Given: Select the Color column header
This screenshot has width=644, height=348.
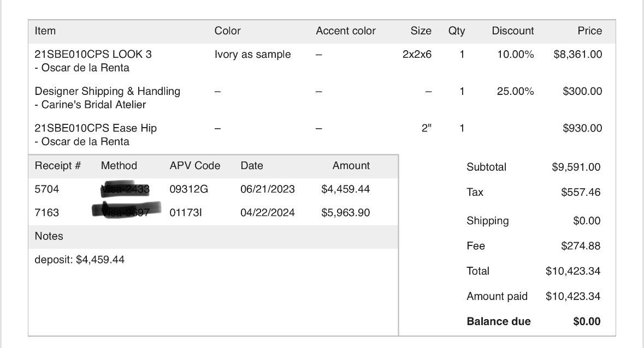Looking at the screenshot, I should coord(228,31).
